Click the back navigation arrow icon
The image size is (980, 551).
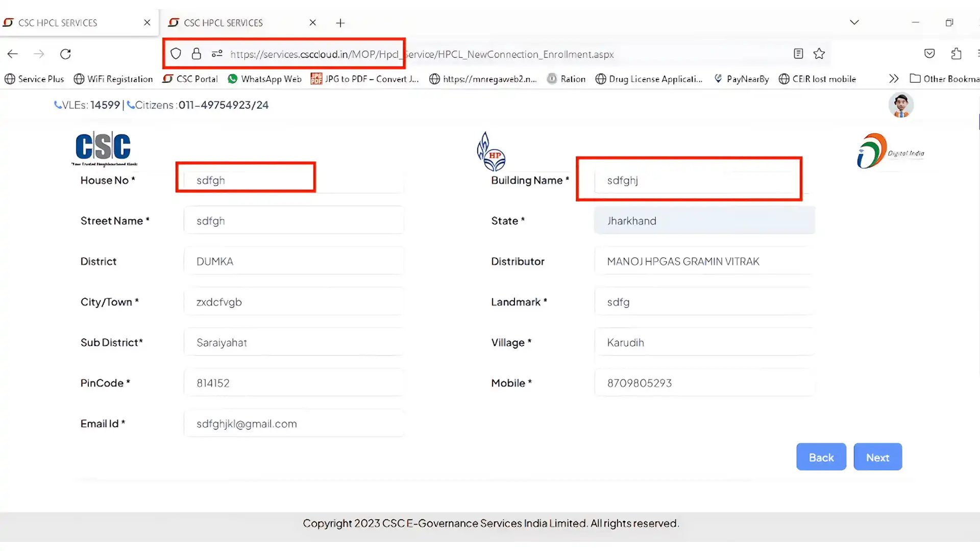13,54
